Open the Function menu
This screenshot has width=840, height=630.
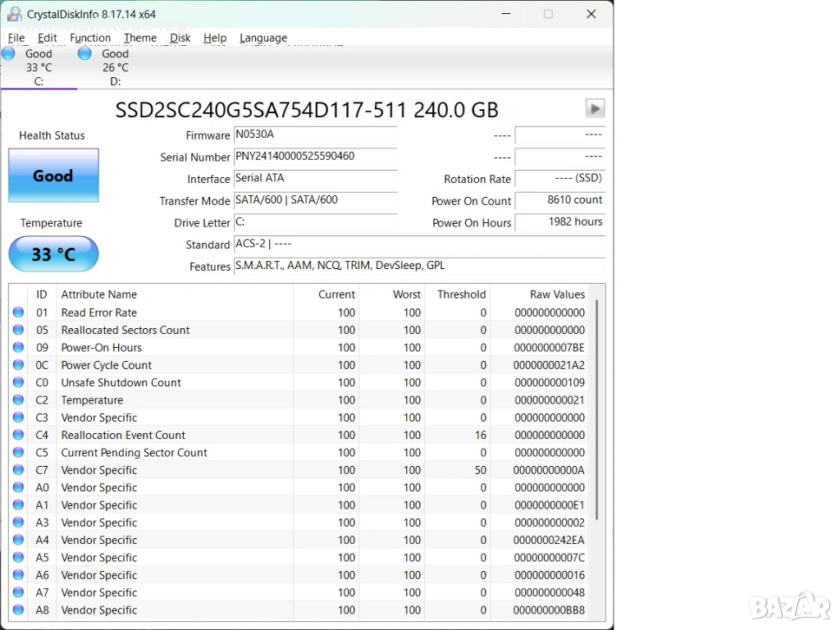pyautogui.click(x=90, y=38)
